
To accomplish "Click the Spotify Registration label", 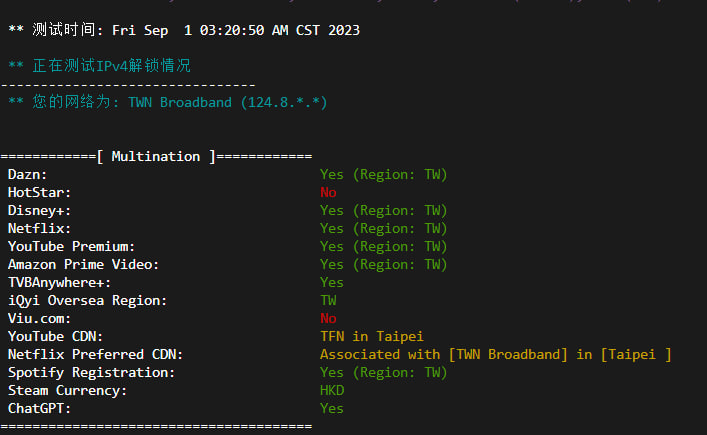I will point(91,372).
